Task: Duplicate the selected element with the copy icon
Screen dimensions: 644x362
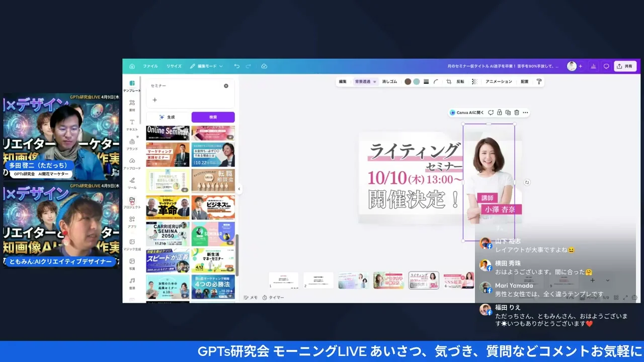Action: pos(508,112)
